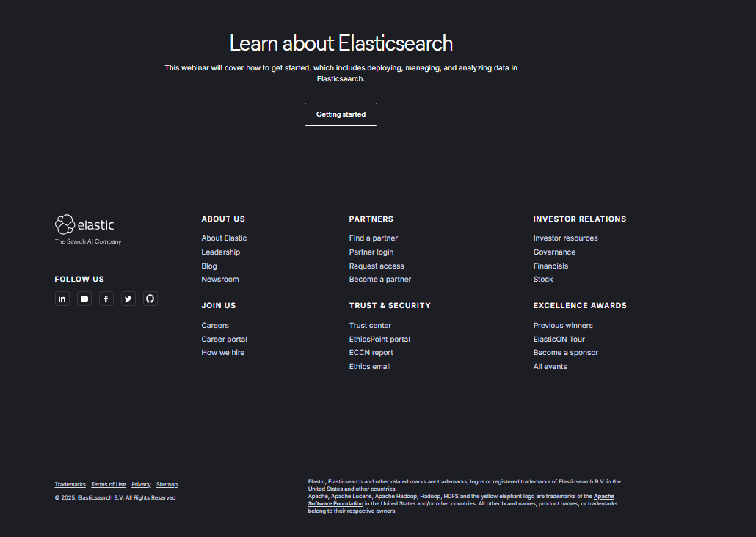The image size is (756, 537).
Task: Open the All events link
Action: [550, 366]
